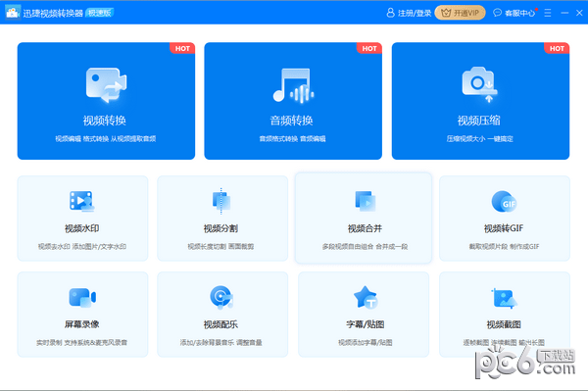Open the 音频转换 music note icon
Image resolution: width=588 pixels, height=391 pixels.
pos(293,85)
